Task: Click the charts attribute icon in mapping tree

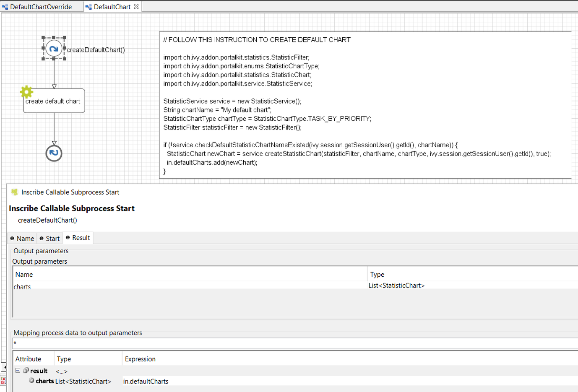Action: [x=31, y=381]
